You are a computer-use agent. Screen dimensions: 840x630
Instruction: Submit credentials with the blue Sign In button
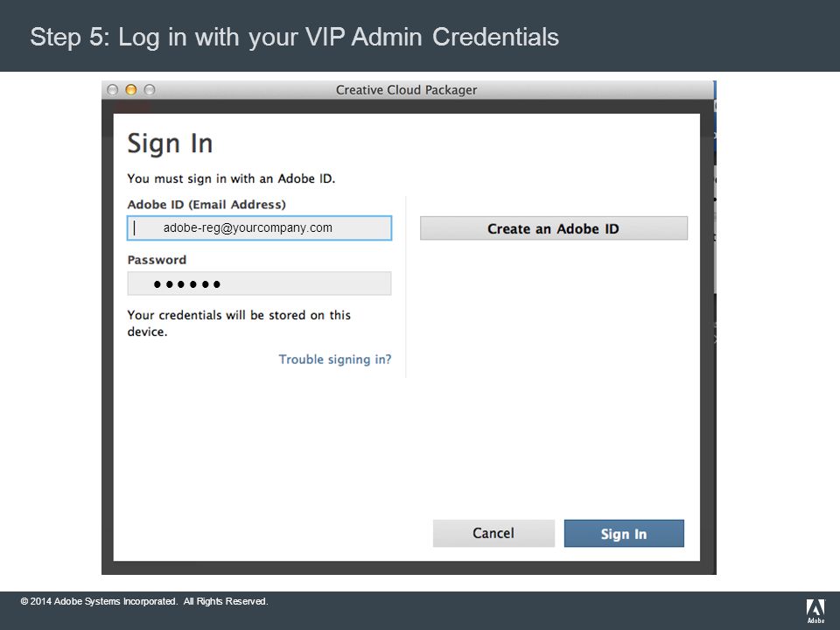coord(624,533)
